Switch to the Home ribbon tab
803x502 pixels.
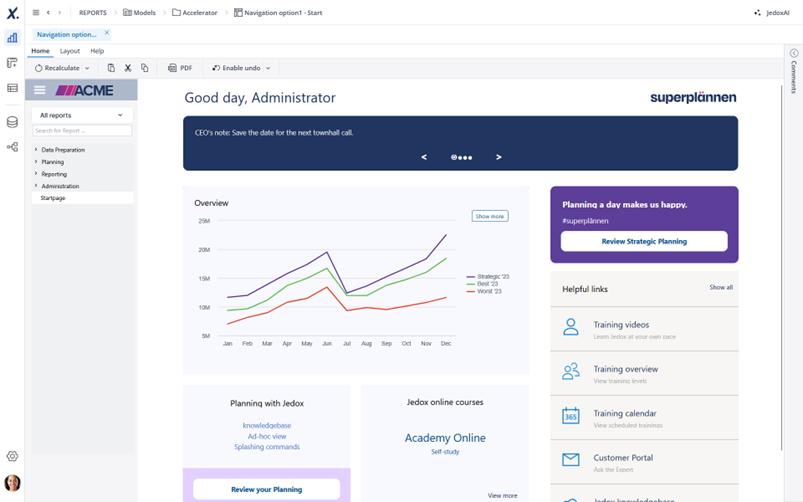tap(40, 51)
